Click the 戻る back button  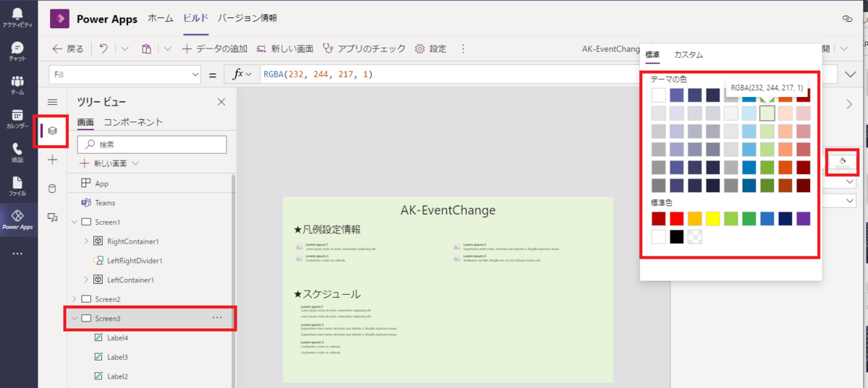click(68, 48)
